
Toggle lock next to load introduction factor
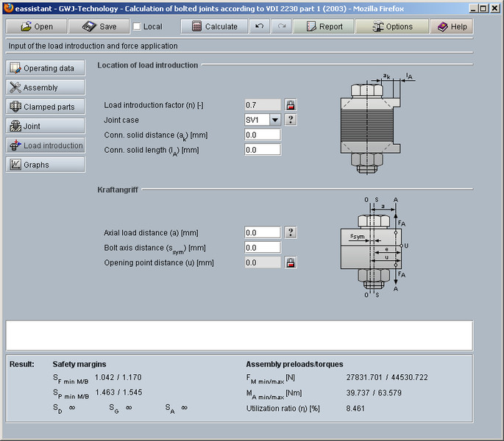pyautogui.click(x=291, y=105)
